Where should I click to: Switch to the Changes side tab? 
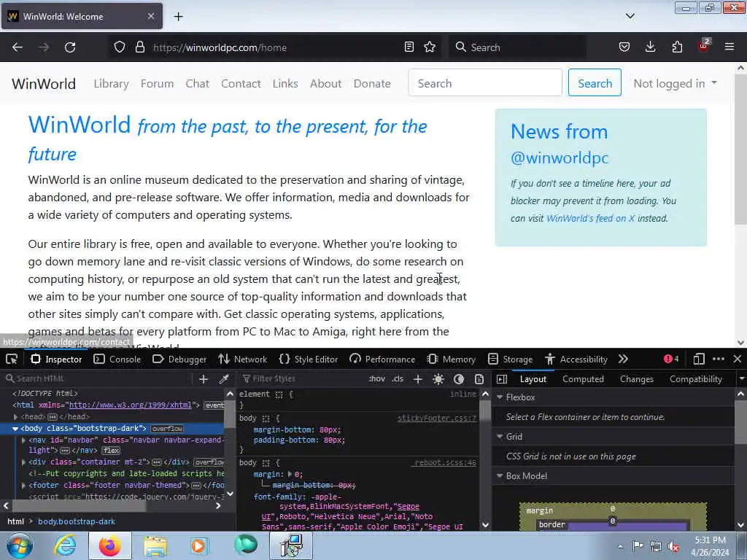pyautogui.click(x=636, y=379)
